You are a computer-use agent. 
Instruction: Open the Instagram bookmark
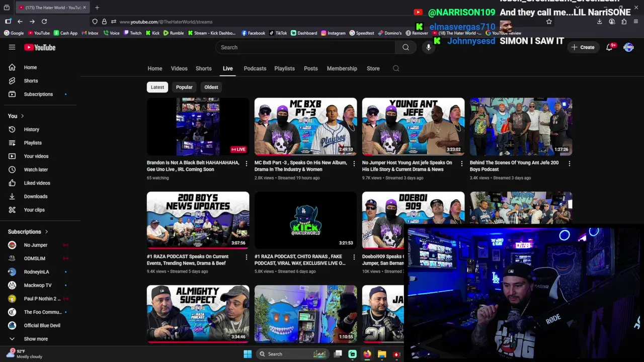coord(334,33)
